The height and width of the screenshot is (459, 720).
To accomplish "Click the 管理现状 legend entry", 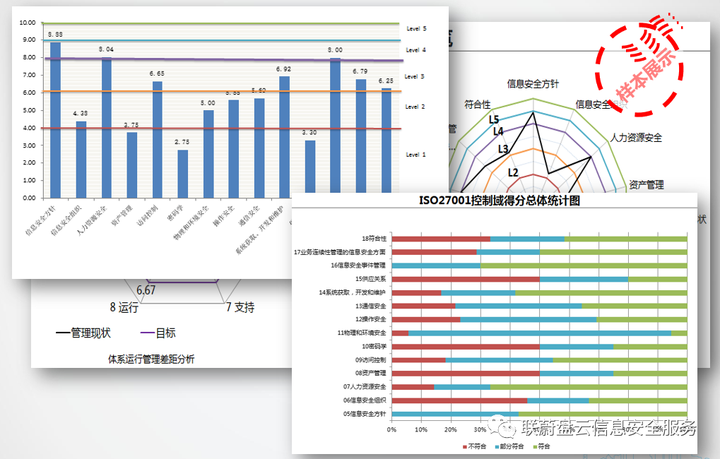I will pyautogui.click(x=83, y=333).
